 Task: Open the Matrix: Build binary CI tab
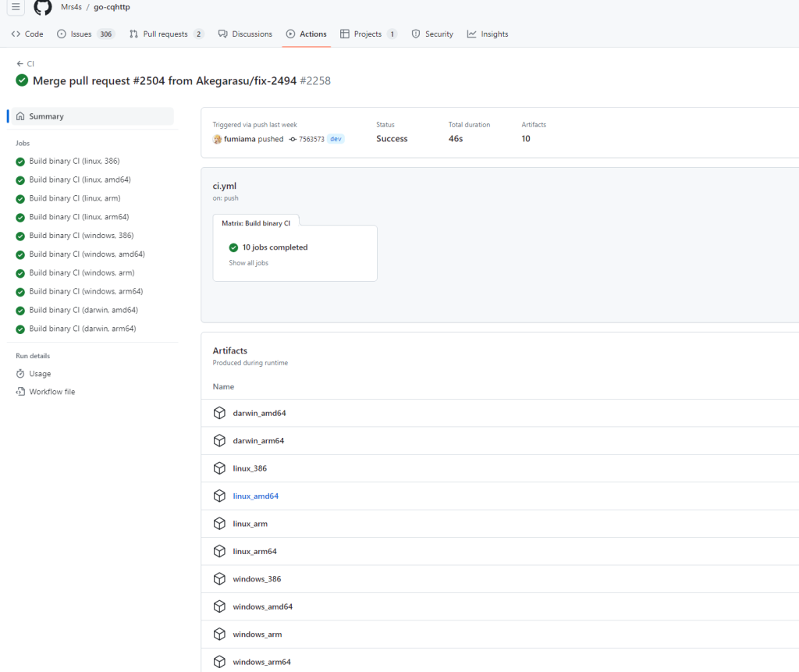(x=255, y=222)
